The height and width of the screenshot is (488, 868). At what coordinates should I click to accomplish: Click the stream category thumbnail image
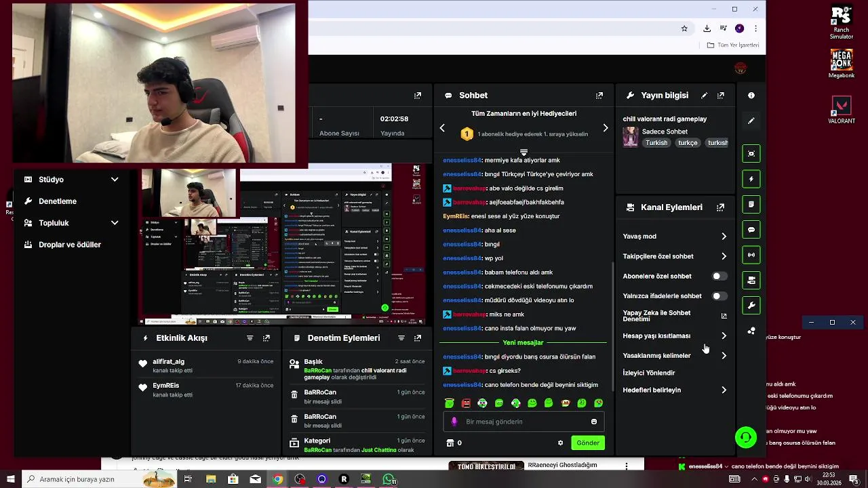tap(631, 137)
